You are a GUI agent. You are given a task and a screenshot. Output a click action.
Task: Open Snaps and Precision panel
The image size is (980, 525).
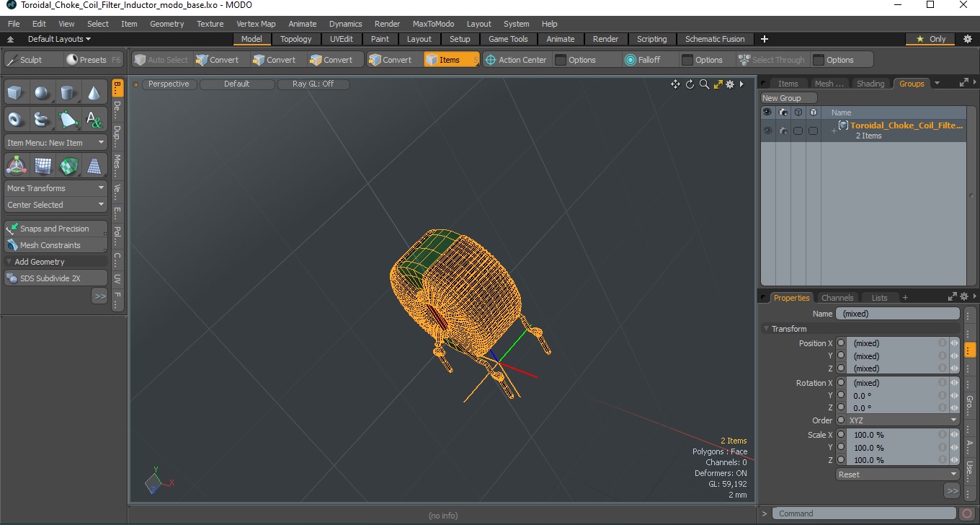55,229
